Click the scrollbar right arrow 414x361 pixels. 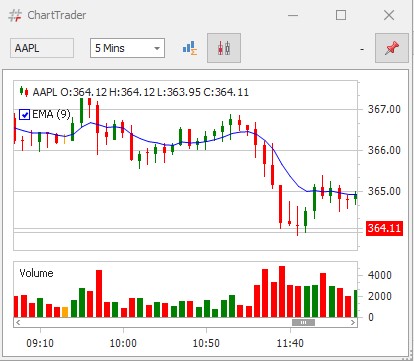(353, 322)
